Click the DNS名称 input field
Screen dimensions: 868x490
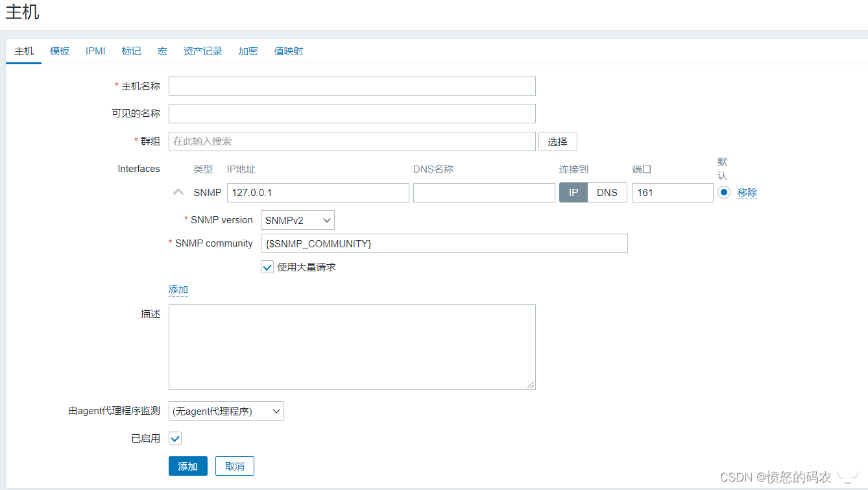tap(484, 193)
